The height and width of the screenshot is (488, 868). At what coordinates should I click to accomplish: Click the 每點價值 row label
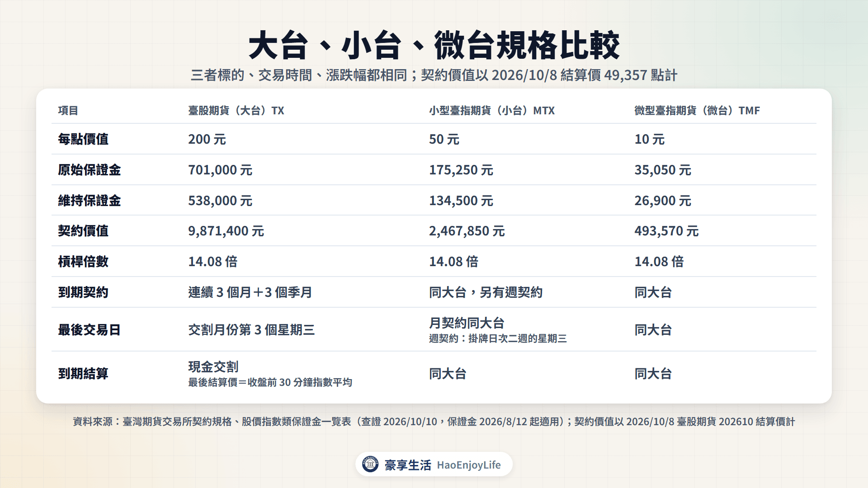pos(83,139)
